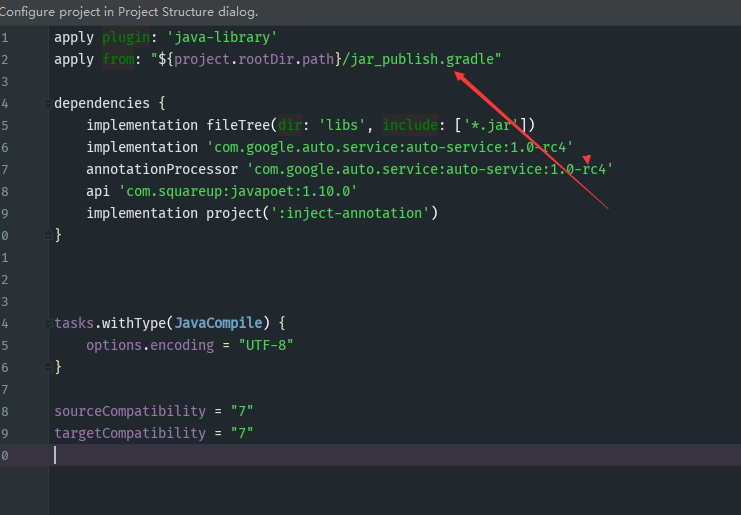This screenshot has height=515, width=741.
Task: Click the 'libs' directory string
Action: pyautogui.click(x=342, y=125)
